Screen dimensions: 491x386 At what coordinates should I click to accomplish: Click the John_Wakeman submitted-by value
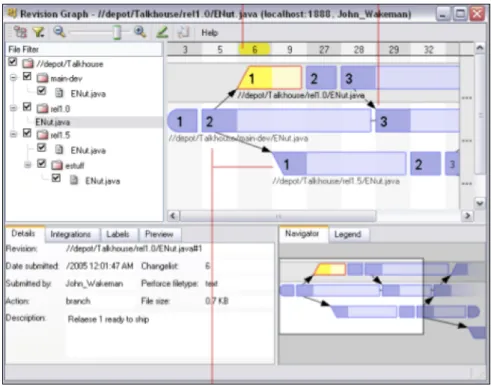[x=94, y=284]
